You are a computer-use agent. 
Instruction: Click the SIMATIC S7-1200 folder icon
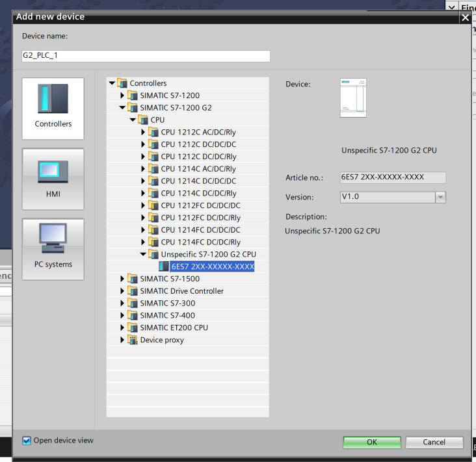(133, 96)
